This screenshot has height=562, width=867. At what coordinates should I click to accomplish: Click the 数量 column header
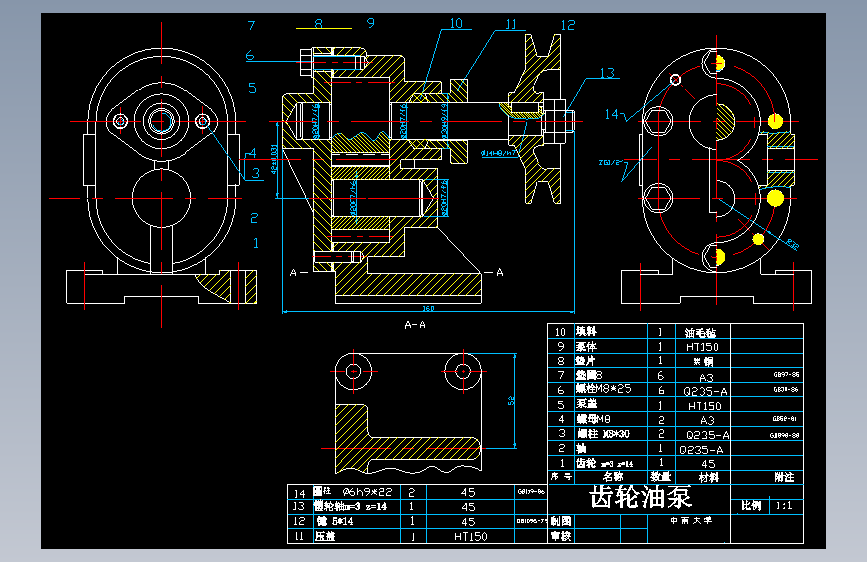tap(661, 477)
